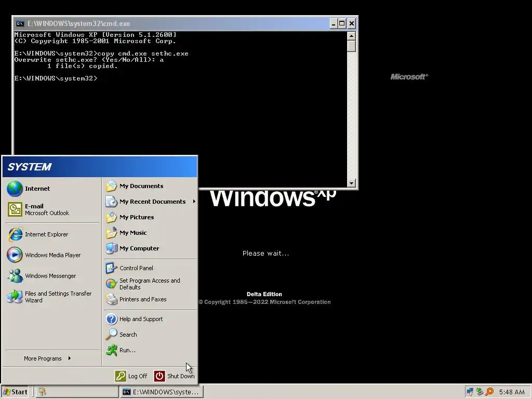This screenshot has height=399, width=532.
Task: Open Windows Messenger
Action: pyautogui.click(x=52, y=276)
